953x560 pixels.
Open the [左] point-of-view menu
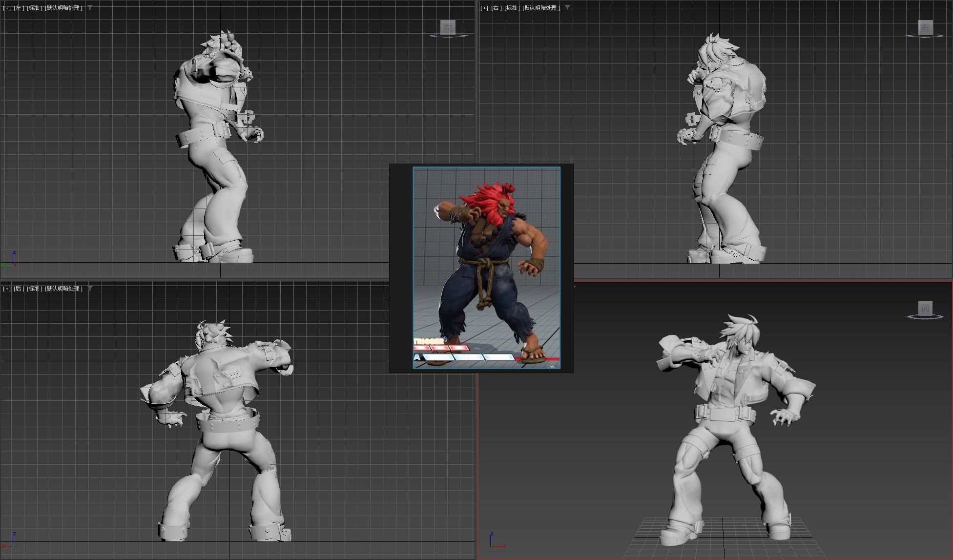[19, 8]
